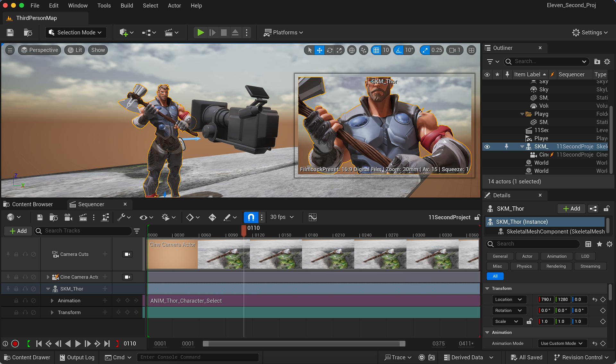Screen dimensions: 616x364
Task: Click the Sequencer render movie clapper icon
Action: pos(83,217)
